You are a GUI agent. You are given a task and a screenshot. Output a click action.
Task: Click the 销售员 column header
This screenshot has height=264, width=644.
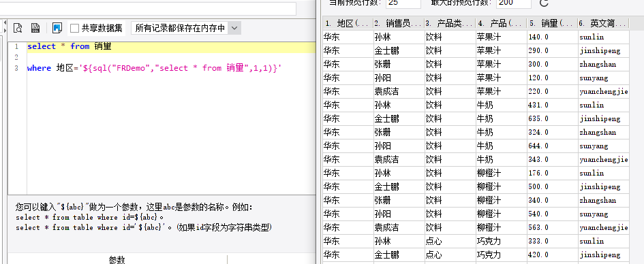pos(399,23)
